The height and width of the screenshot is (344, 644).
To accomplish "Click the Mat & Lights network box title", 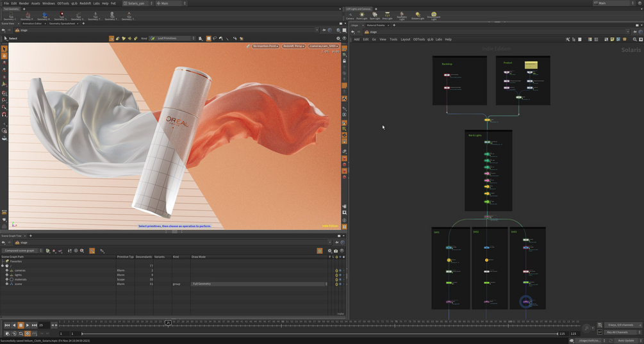I will coord(475,135).
